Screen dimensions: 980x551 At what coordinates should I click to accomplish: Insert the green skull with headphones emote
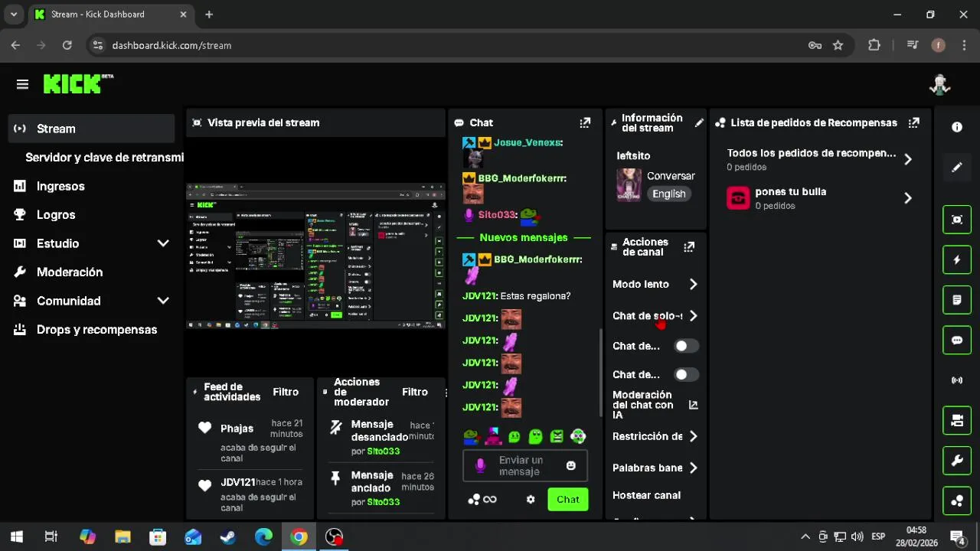(578, 436)
